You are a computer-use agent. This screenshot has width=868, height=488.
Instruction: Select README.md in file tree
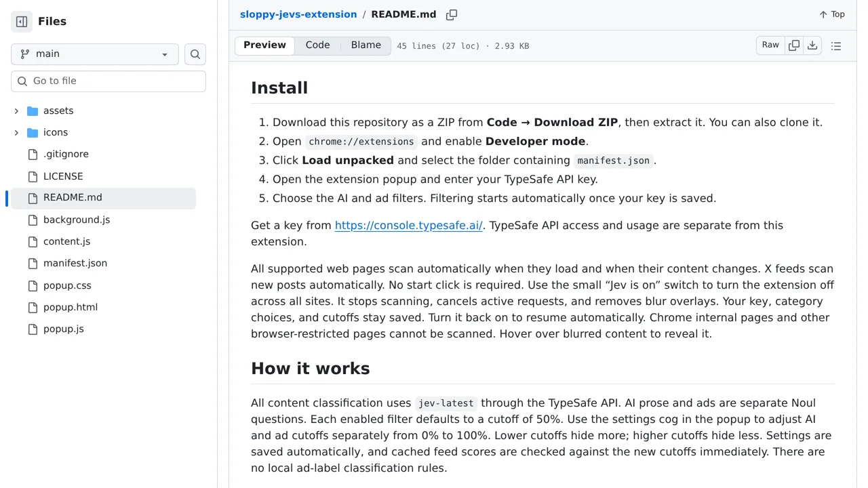[102, 198]
